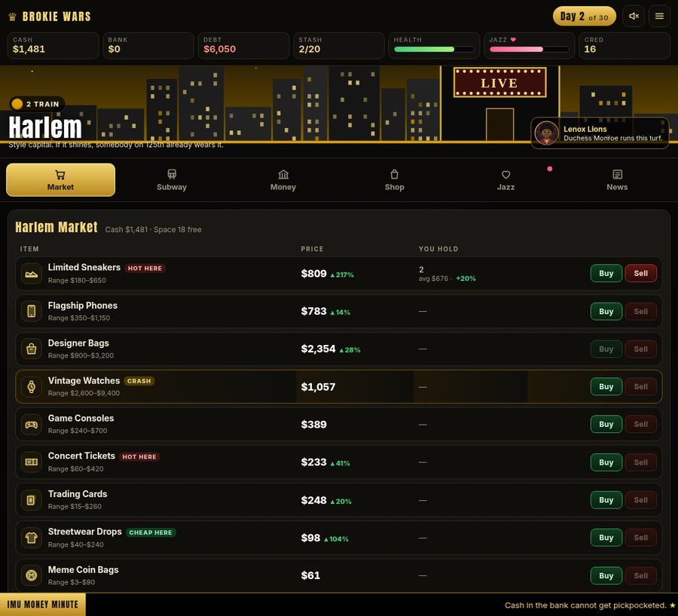
Task: Click the yellow 2 Train badge
Action: coord(37,104)
